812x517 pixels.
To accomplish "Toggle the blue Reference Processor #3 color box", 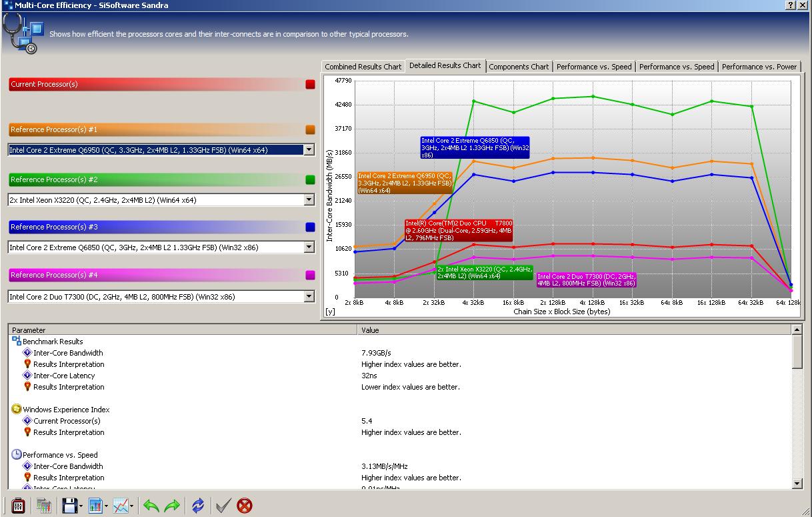I will pos(310,227).
